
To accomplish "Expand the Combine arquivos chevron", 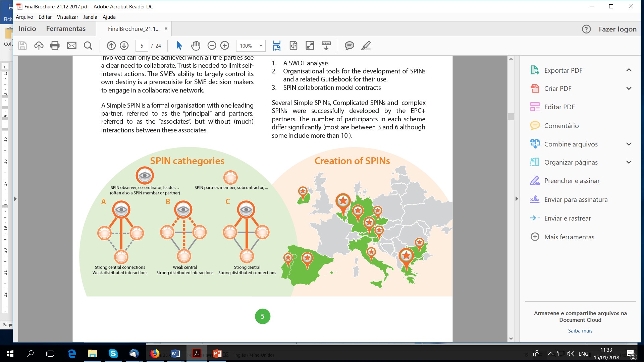I will pyautogui.click(x=629, y=144).
